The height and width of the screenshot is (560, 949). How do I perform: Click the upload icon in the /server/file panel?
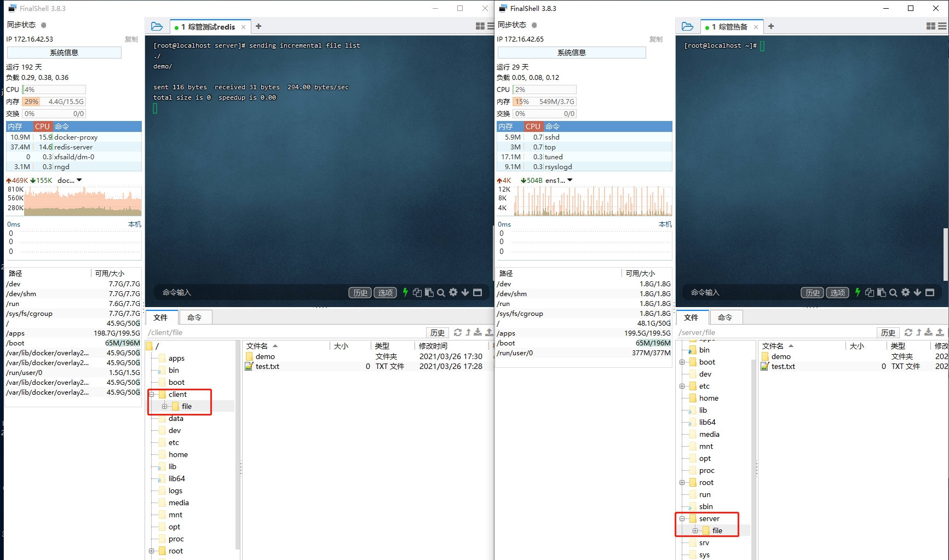pos(940,332)
